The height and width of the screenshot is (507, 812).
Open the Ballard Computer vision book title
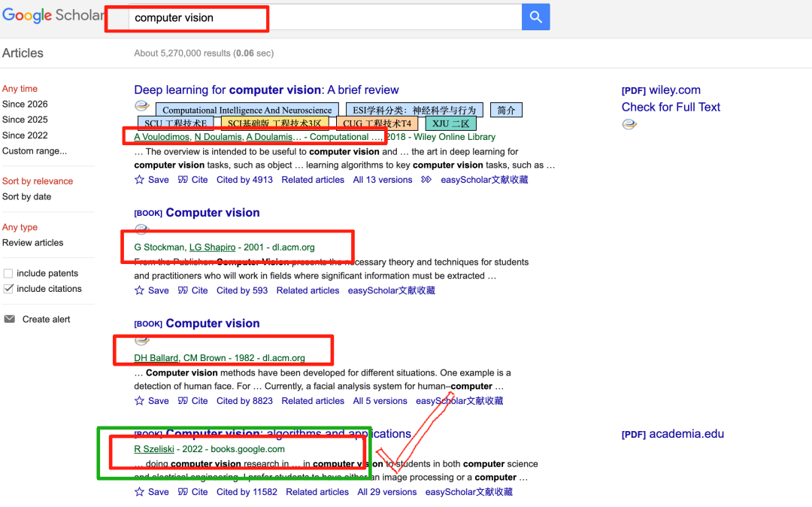coord(212,323)
